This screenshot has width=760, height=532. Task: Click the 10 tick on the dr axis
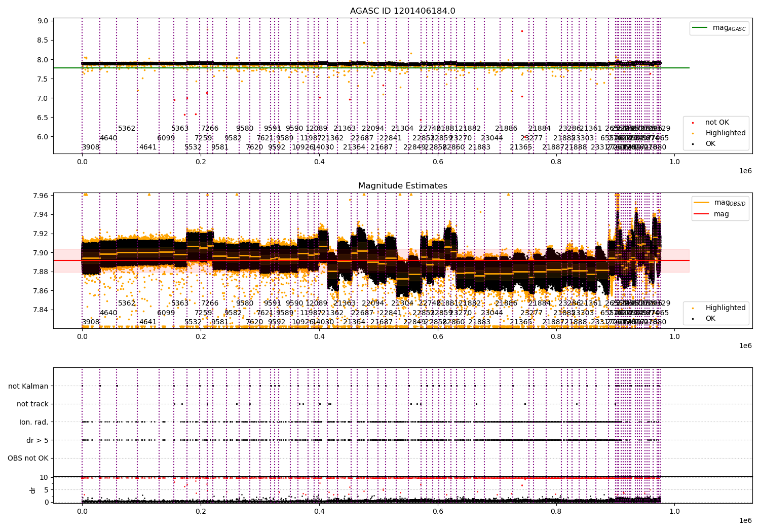[x=44, y=477]
